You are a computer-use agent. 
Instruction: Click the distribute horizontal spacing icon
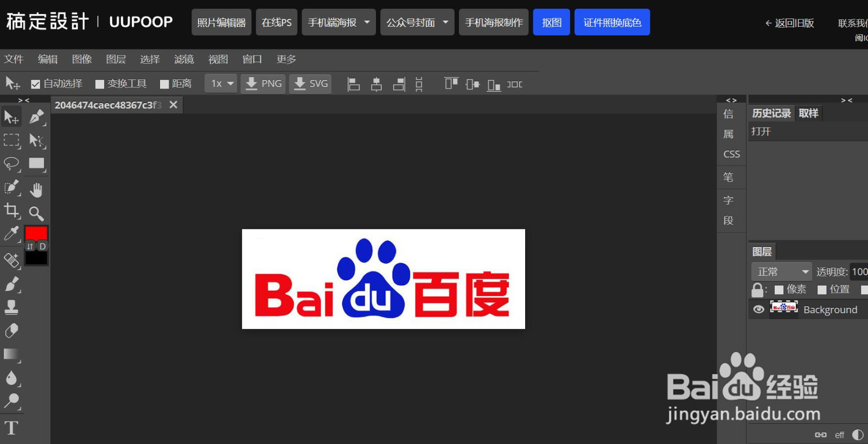515,84
